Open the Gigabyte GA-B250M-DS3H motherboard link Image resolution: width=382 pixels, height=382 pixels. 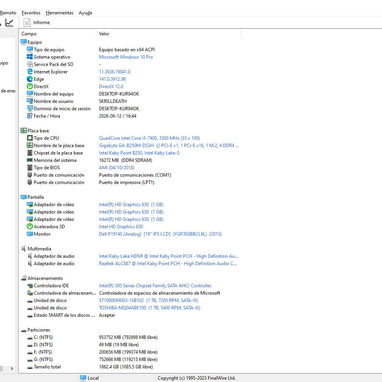click(x=169, y=145)
